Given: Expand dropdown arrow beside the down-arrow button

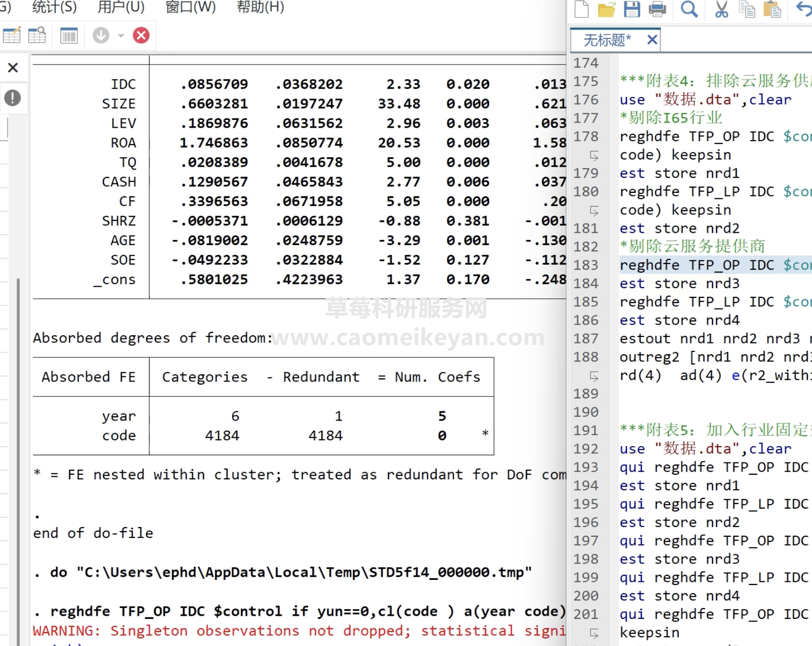Looking at the screenshot, I should 121,35.
